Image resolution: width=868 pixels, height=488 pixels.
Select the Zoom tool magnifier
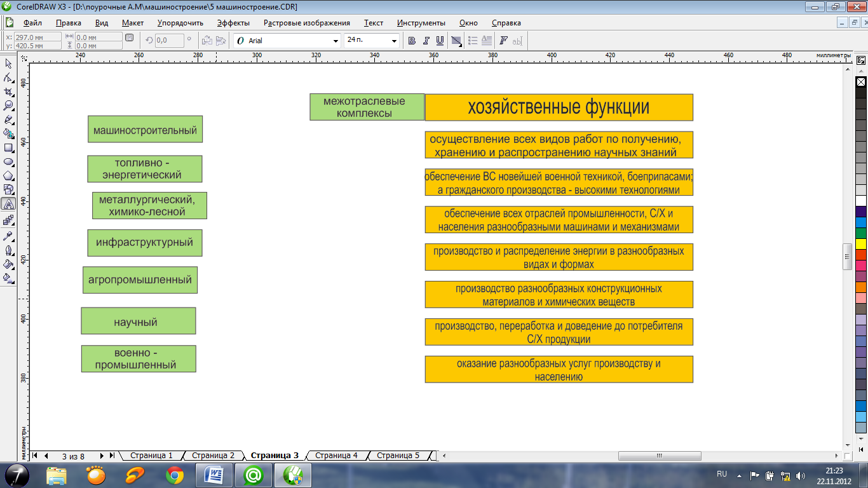click(x=9, y=105)
